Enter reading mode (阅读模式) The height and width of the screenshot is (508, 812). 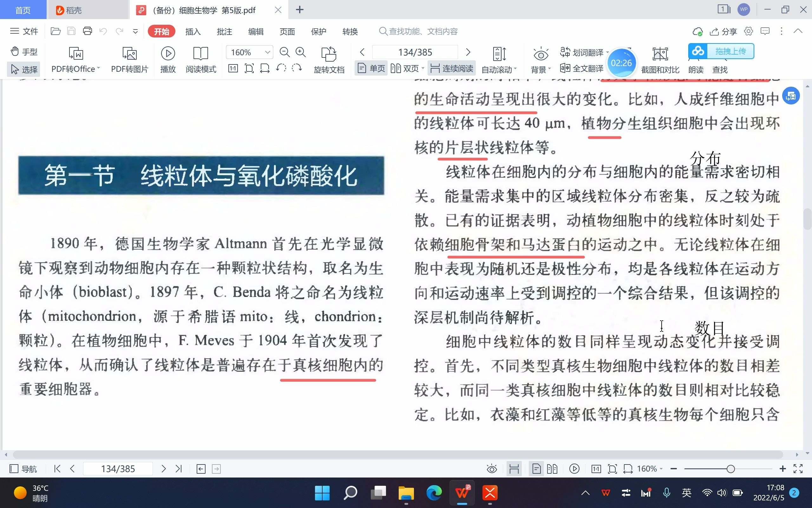coord(201,59)
